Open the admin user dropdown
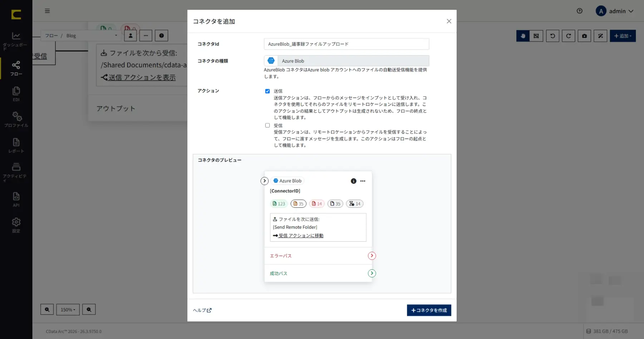 click(615, 11)
